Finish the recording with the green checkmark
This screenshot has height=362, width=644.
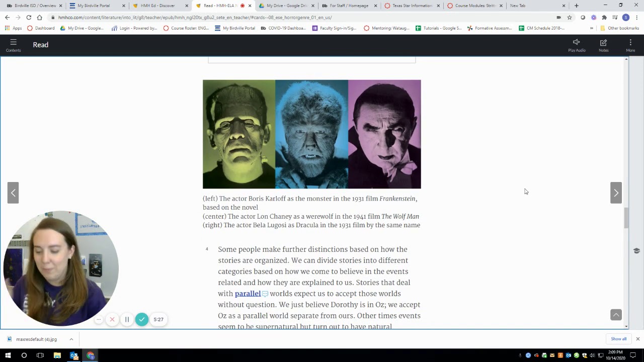[x=142, y=319]
